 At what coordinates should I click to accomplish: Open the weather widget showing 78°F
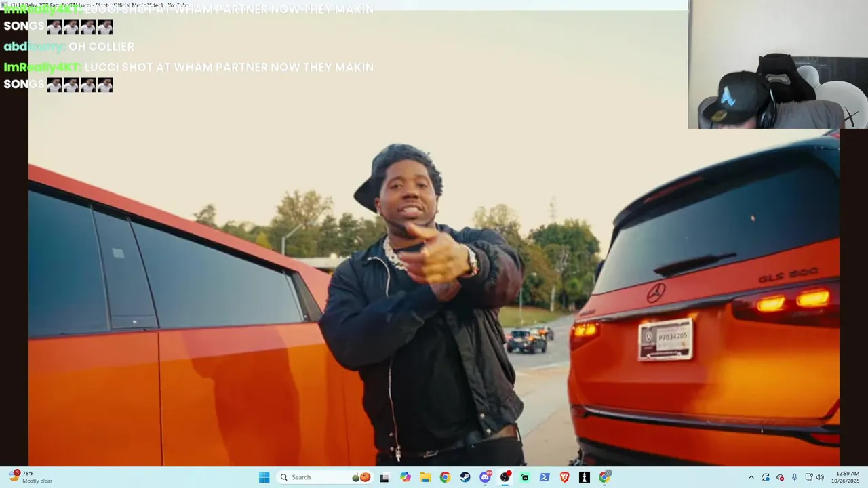(x=31, y=477)
